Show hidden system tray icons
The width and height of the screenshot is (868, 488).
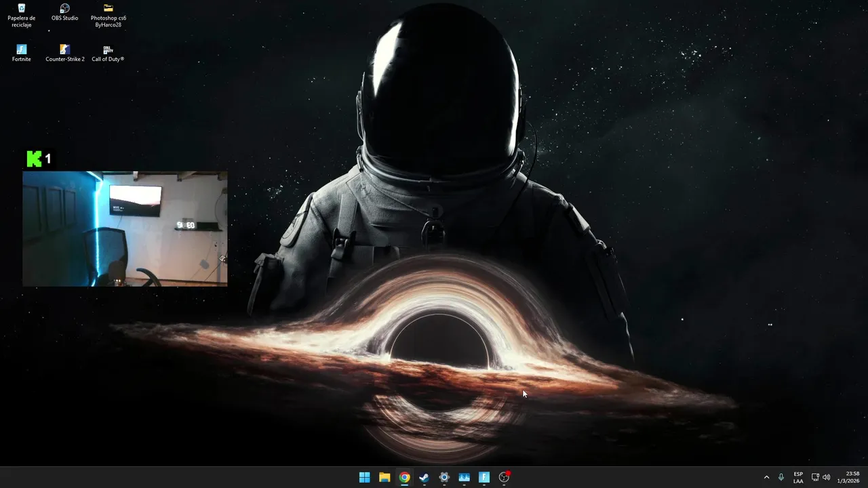pos(766,477)
